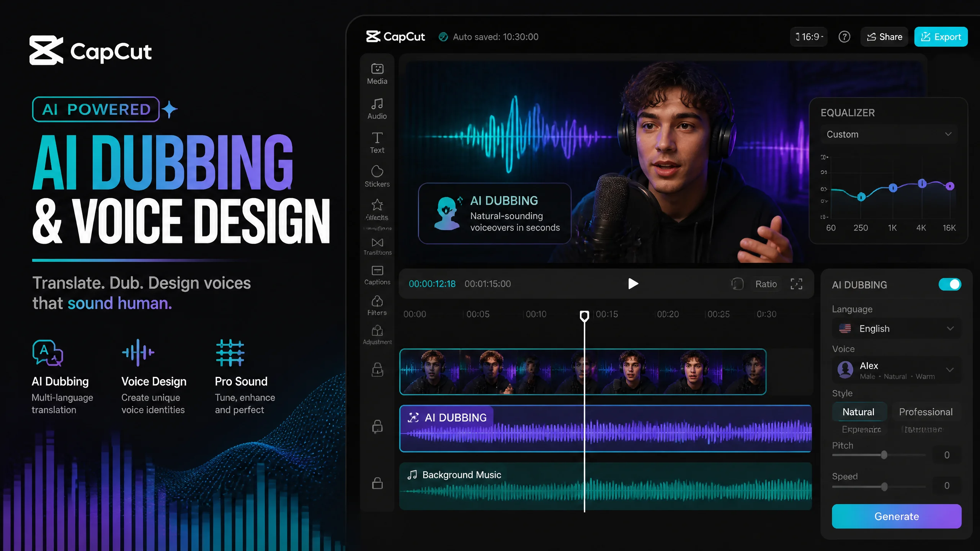Click the 00:05 mark on timeline ruler
The height and width of the screenshot is (551, 980).
point(478,314)
